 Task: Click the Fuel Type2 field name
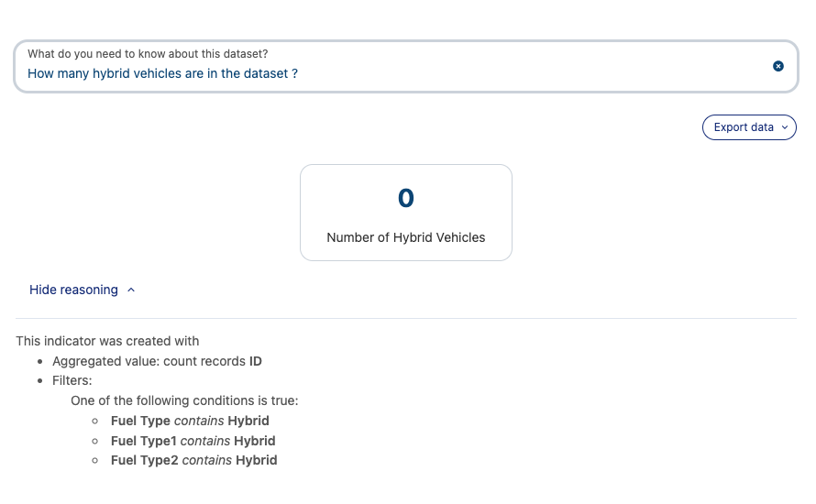[145, 460]
